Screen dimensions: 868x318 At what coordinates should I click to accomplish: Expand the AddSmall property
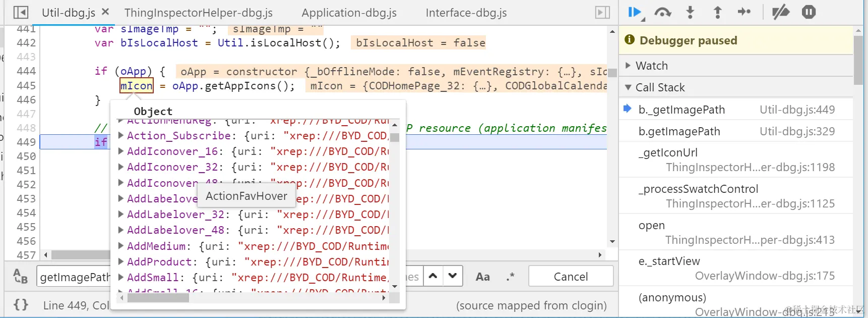pyautogui.click(x=121, y=277)
